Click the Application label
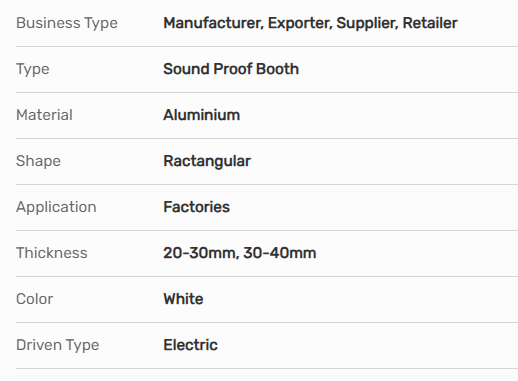Screen dimensions: 518x381 [56, 207]
